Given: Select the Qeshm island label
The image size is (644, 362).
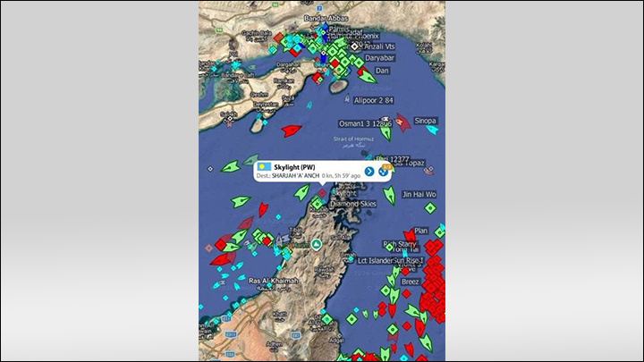Looking at the screenshot, I should click(x=259, y=95).
